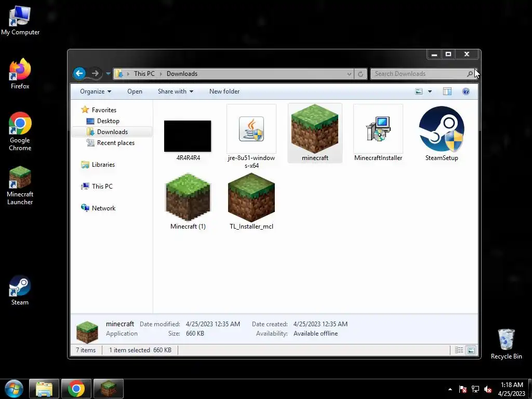532x399 pixels.
Task: Change your view icon button
Action: click(419, 91)
